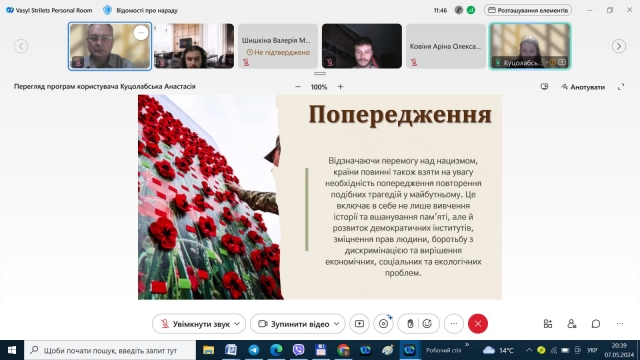
Task: Open weather widget showing 14°C
Action: (498, 350)
